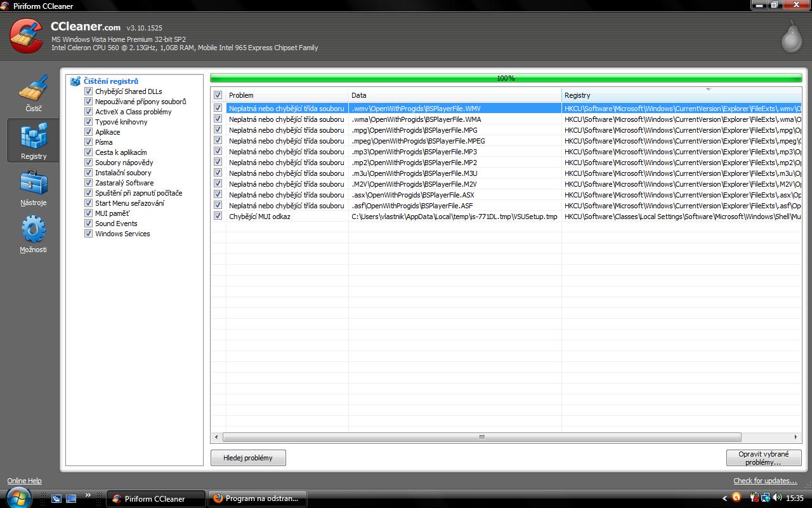Toggle the Aplikace checkbox
Image resolution: width=812 pixels, height=508 pixels.
[89, 132]
